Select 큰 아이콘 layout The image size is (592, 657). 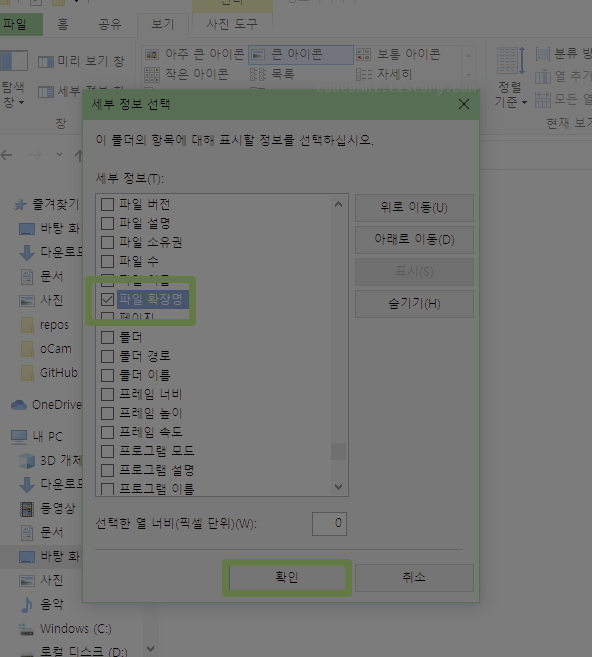tap(301, 54)
